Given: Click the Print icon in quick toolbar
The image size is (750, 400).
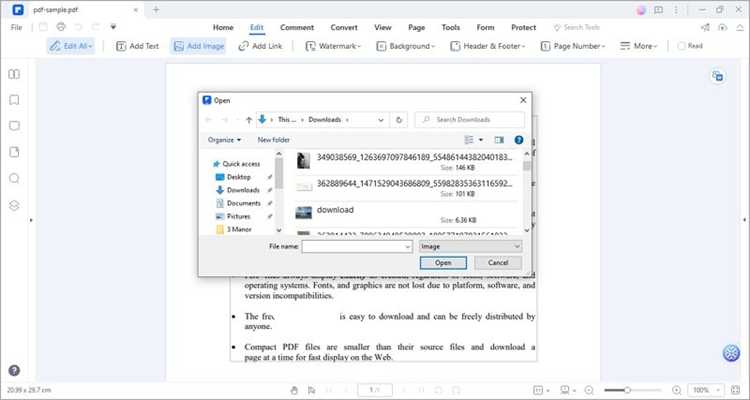Looking at the screenshot, I should point(61,27).
